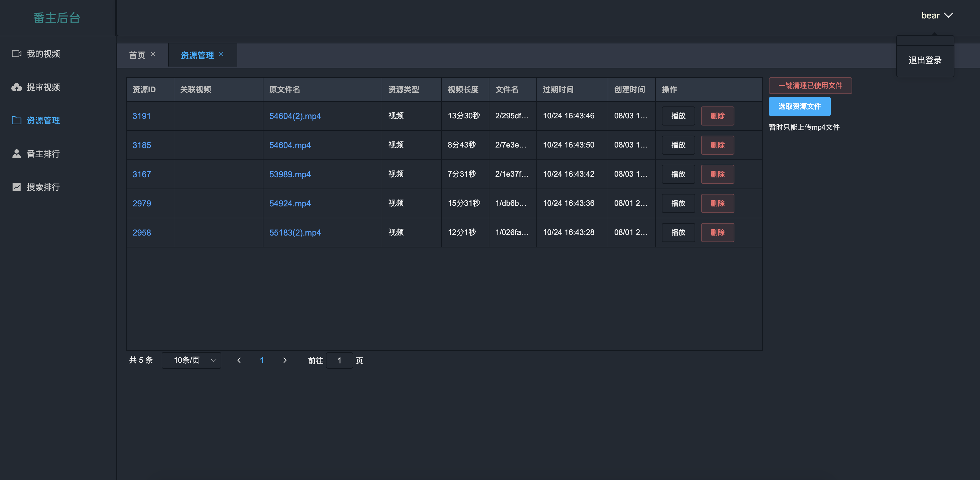980x480 pixels.
Task: Click expiry time 10/24 16:43:46
Action: [x=568, y=116]
